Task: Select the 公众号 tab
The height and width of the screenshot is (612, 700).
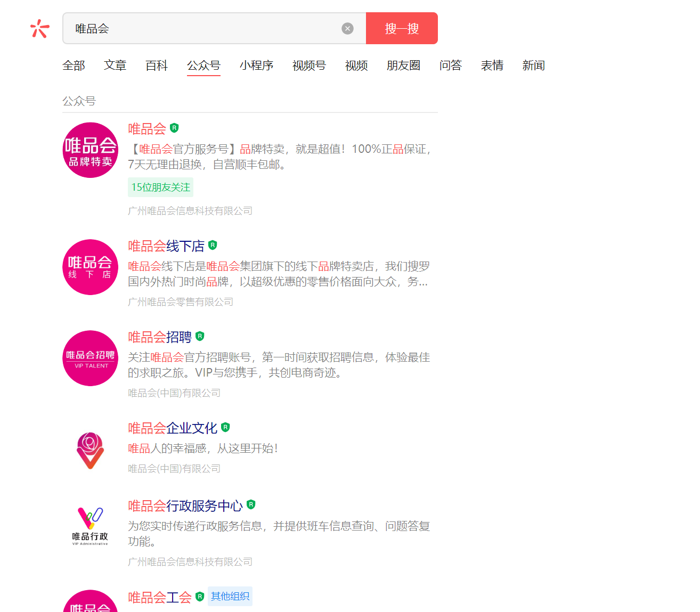Action: click(204, 66)
